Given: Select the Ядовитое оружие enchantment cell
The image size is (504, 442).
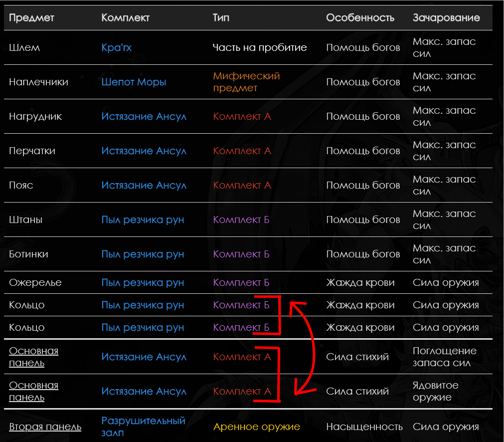Looking at the screenshot, I should (436, 391).
